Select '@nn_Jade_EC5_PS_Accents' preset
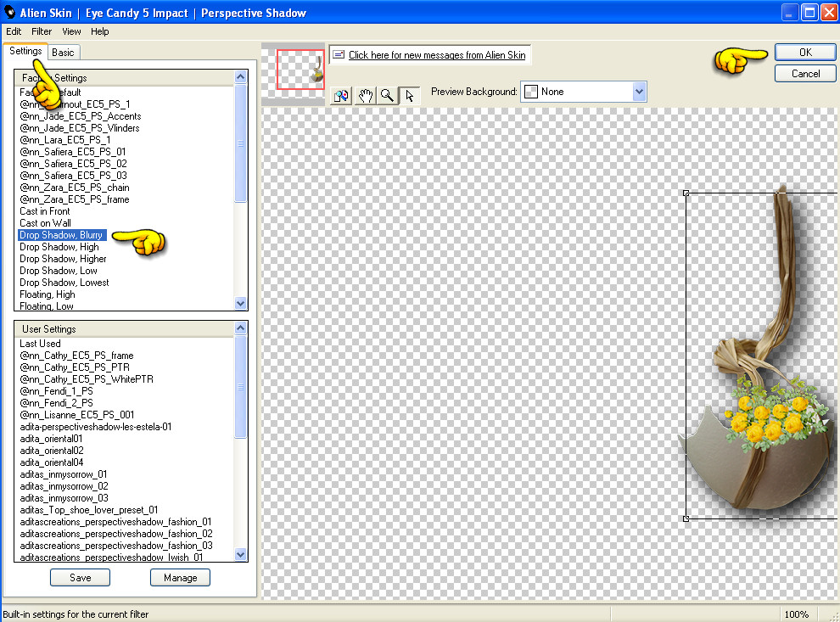840x622 pixels. (81, 116)
